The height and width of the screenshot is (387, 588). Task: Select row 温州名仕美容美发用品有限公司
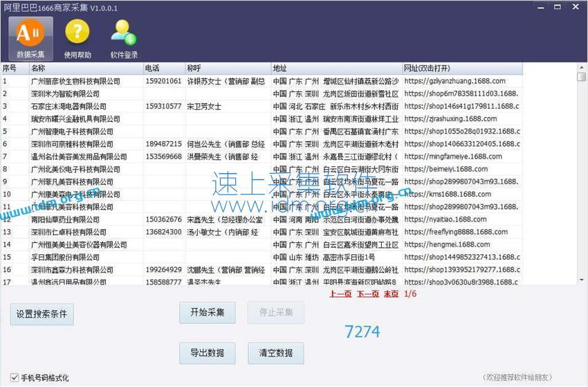click(x=261, y=156)
